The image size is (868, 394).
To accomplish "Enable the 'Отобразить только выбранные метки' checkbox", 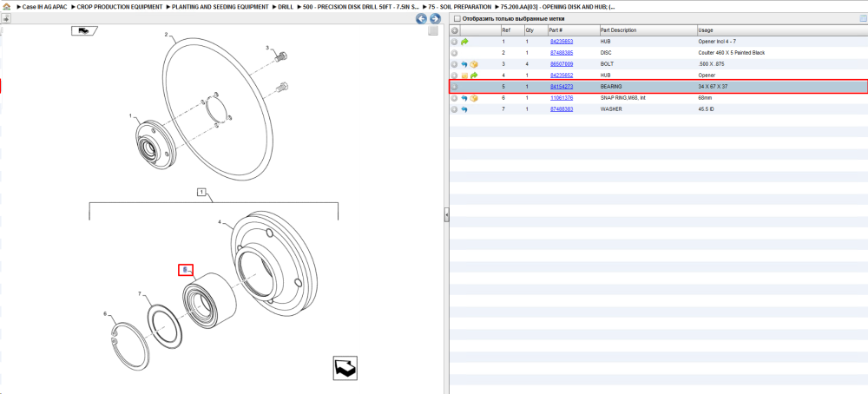I will 457,19.
